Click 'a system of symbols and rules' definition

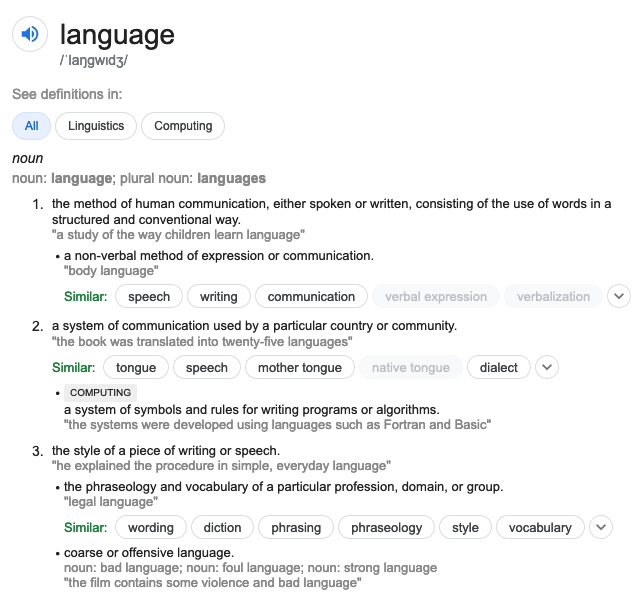[x=252, y=410]
